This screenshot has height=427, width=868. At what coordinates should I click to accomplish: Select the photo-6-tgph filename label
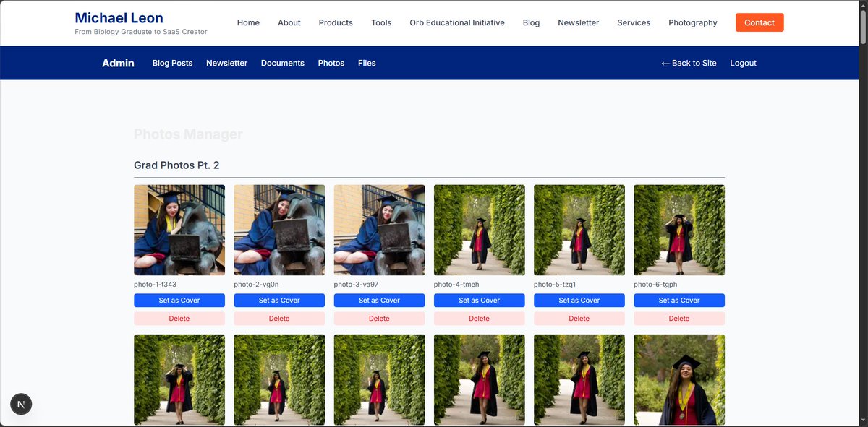pyautogui.click(x=655, y=285)
